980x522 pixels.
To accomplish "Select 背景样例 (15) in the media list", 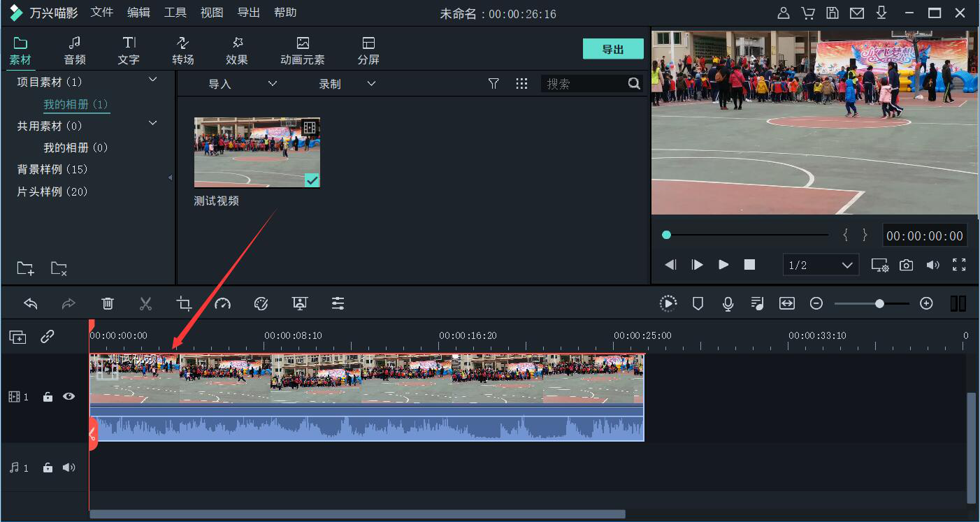I will coord(52,169).
